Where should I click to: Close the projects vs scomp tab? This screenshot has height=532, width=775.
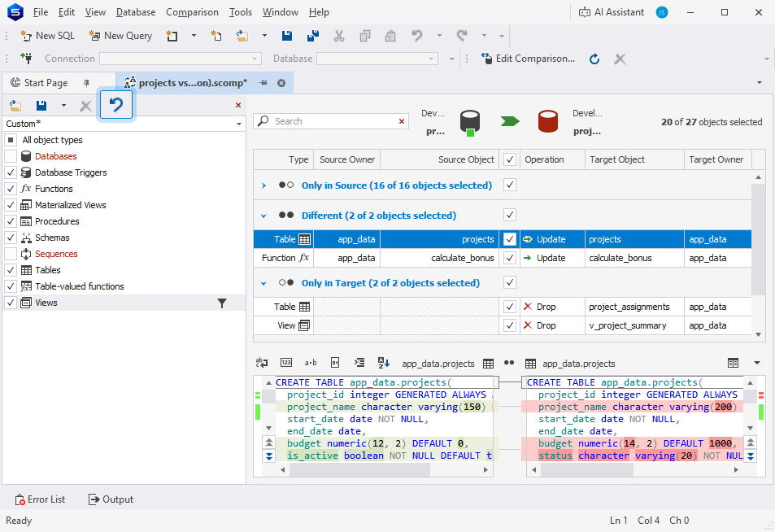(x=281, y=83)
